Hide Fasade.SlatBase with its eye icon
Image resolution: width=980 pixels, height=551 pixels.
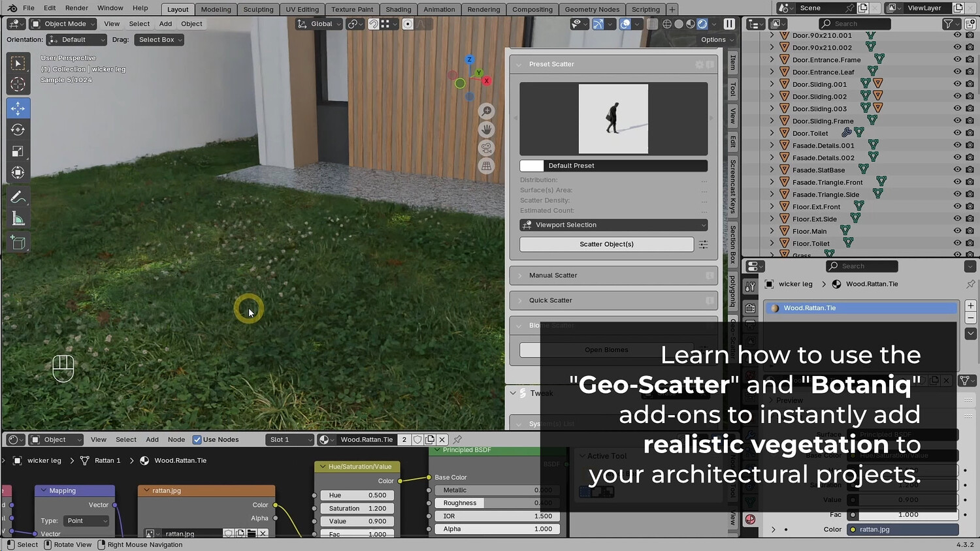957,170
